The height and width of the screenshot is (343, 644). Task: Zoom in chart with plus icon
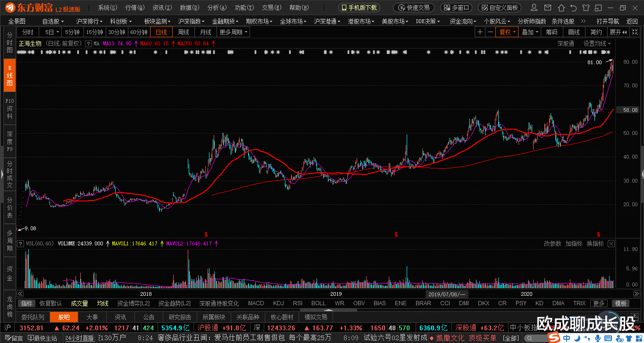pyautogui.click(x=480, y=32)
